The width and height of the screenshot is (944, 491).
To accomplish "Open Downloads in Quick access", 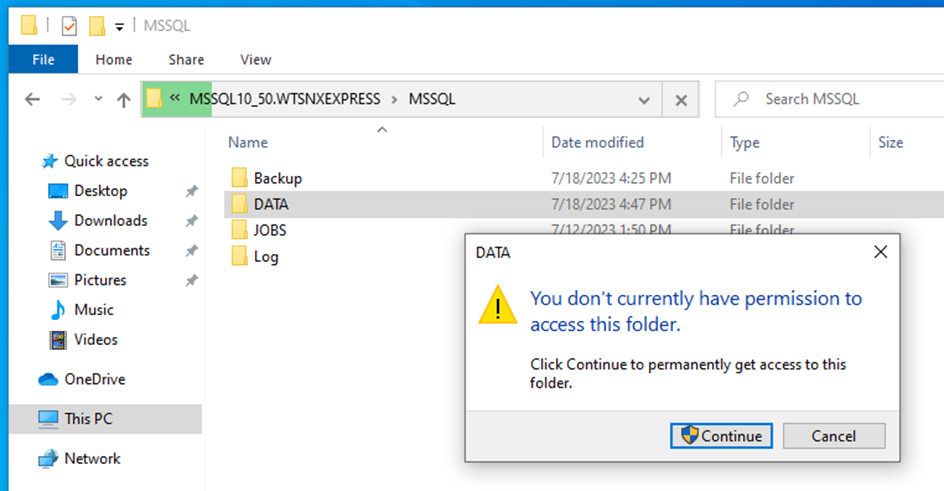I will 110,220.
